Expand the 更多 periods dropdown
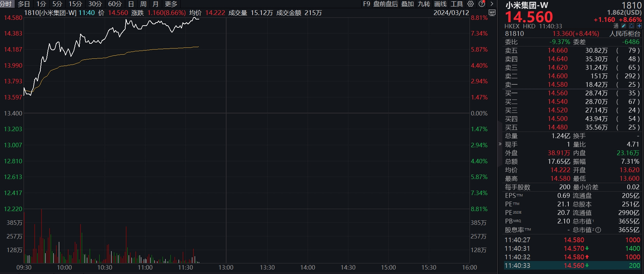Screen dimensions: 644x274 [x=171, y=4]
